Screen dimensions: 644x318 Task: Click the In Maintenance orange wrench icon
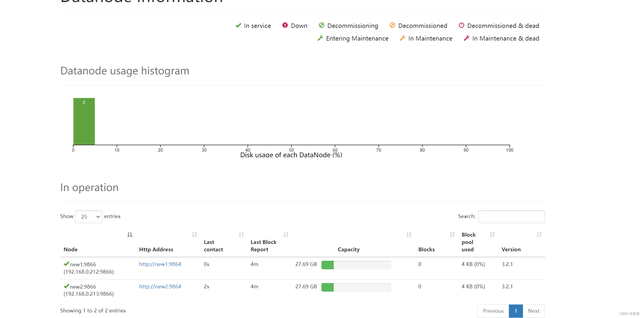pyautogui.click(x=402, y=38)
